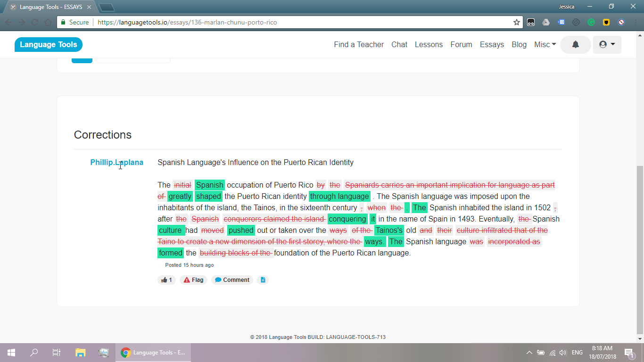This screenshot has height=362, width=644.
Task: Reload the page
Action: [x=35, y=22]
